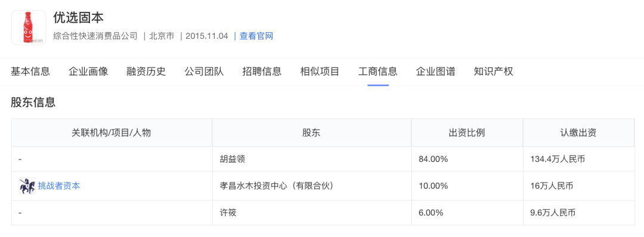Open the 查看官网 link
Viewport: 644px width, 237px height.
click(x=256, y=36)
